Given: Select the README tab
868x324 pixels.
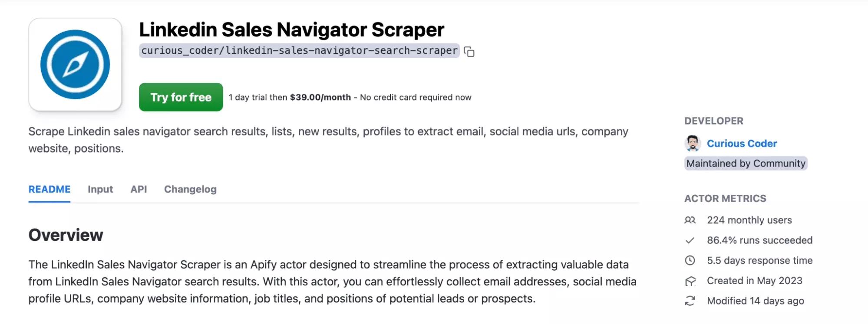Looking at the screenshot, I should point(49,190).
